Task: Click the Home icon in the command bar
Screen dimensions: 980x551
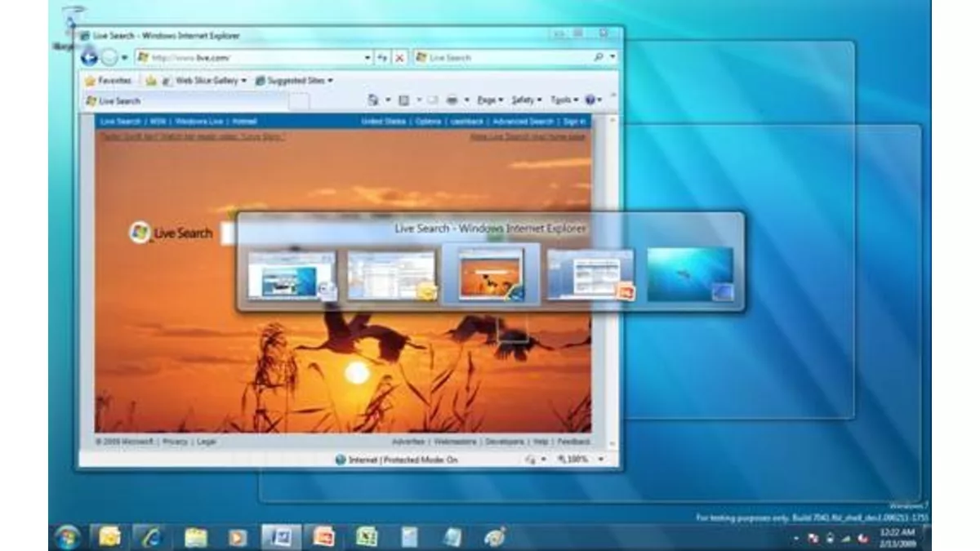Action: click(x=373, y=100)
